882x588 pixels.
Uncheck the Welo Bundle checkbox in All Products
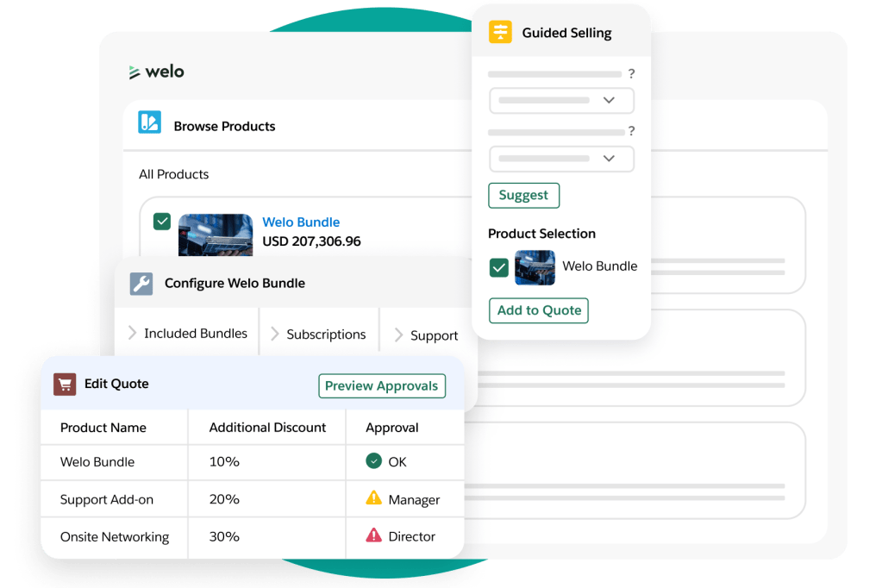(162, 221)
